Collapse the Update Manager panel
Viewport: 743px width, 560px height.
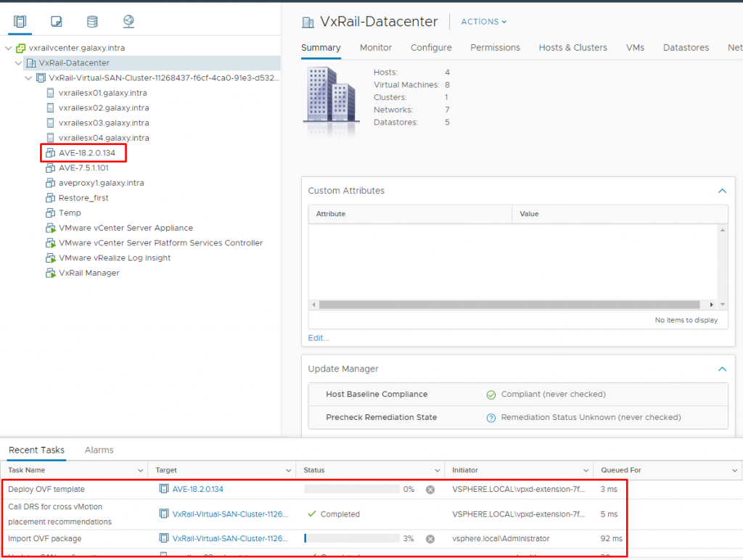[722, 369]
